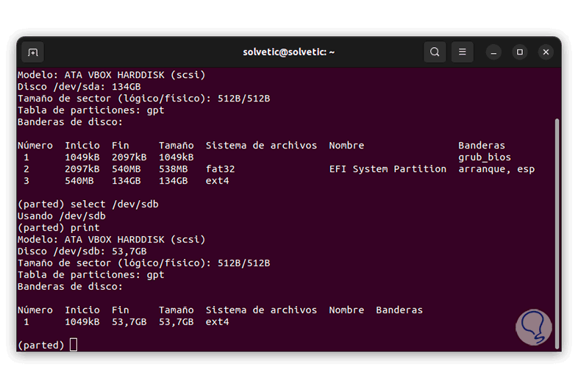This screenshot has width=578, height=392.
Task: Click the cursor at the last (parted) prompt
Action: tap(74, 345)
